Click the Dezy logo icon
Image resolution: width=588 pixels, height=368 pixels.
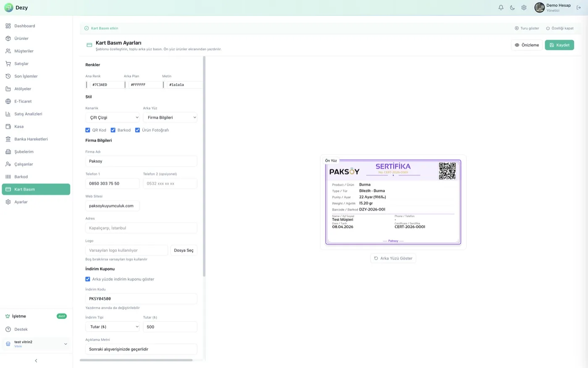[8, 8]
